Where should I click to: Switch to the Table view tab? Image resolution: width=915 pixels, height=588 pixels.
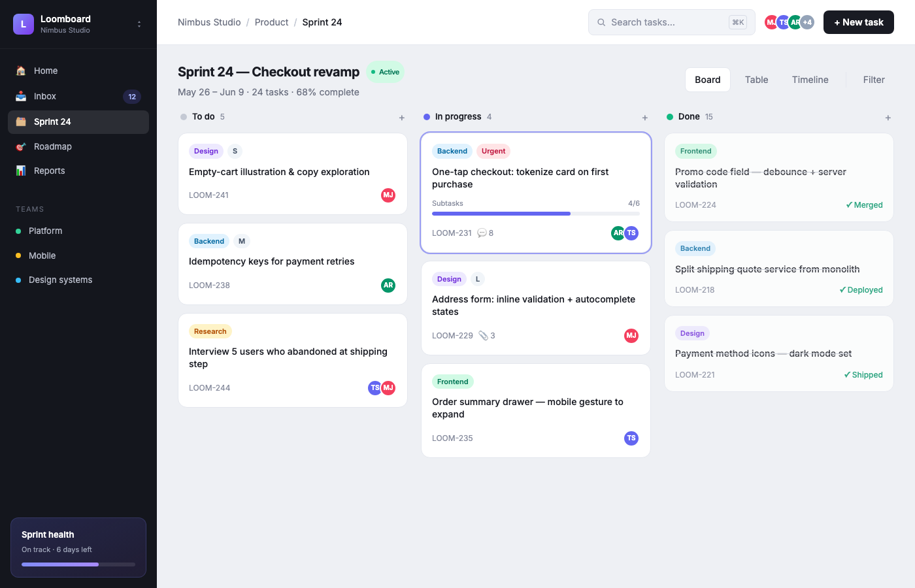(x=756, y=80)
